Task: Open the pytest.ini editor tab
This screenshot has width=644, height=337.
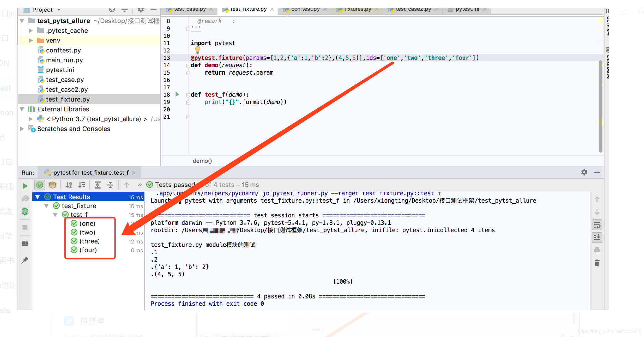Action: 464,10
